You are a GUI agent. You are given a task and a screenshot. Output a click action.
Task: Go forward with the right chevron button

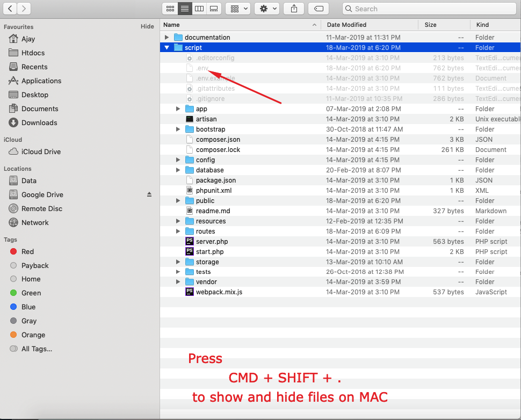point(24,9)
